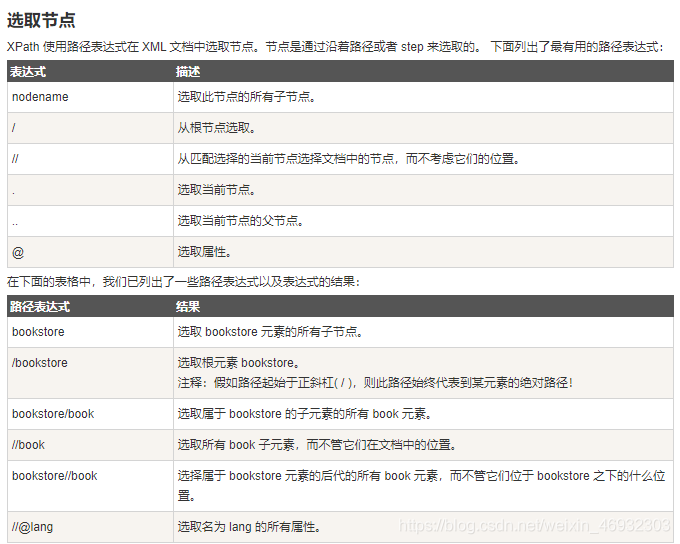Screen dimensions: 680x544
Task: Select the 表达式 column header
Action: click(x=28, y=72)
